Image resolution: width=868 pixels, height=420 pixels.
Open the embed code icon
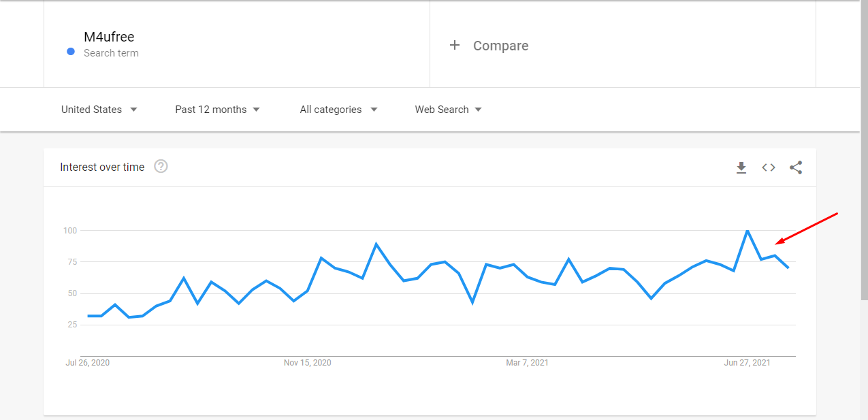coord(769,167)
